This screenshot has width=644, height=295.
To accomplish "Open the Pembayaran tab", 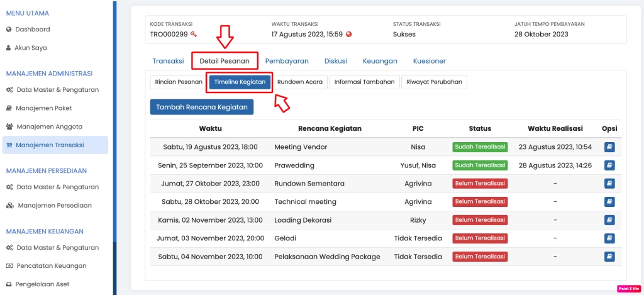I will [287, 61].
